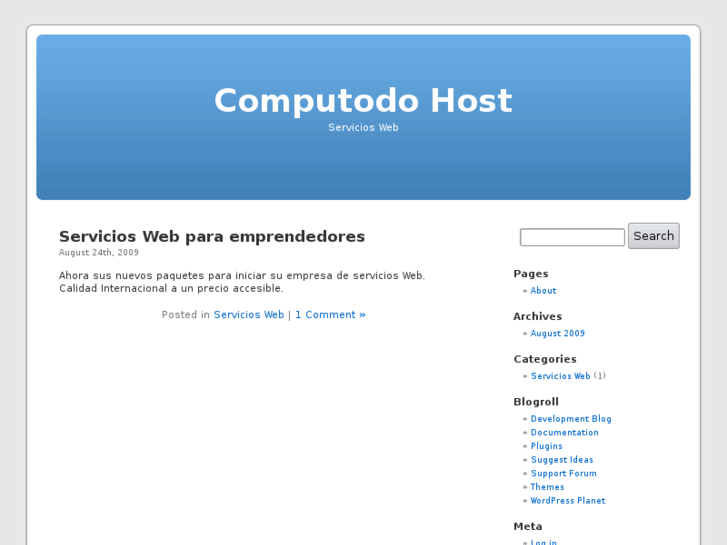Visit the WordPress Planet link

pos(568,500)
